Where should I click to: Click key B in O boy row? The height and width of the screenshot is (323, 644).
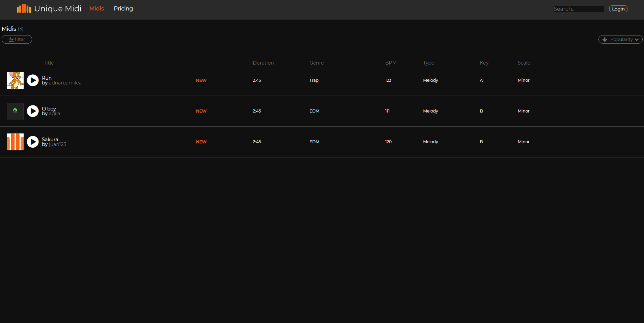click(x=481, y=111)
